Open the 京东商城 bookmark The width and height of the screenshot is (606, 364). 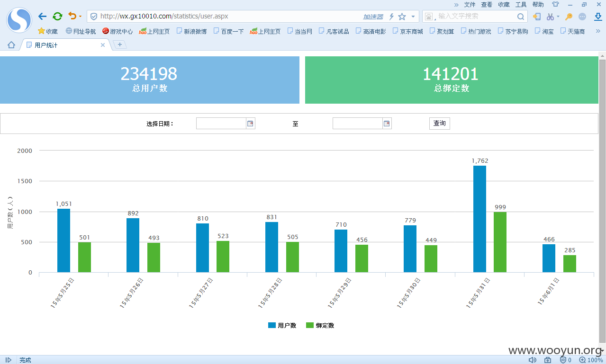[x=407, y=31]
